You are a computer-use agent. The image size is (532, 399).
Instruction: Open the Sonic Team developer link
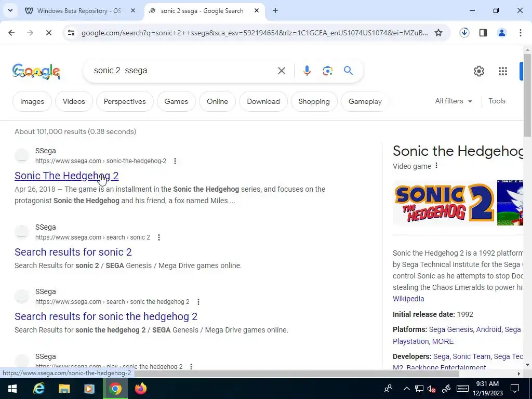pos(472,356)
